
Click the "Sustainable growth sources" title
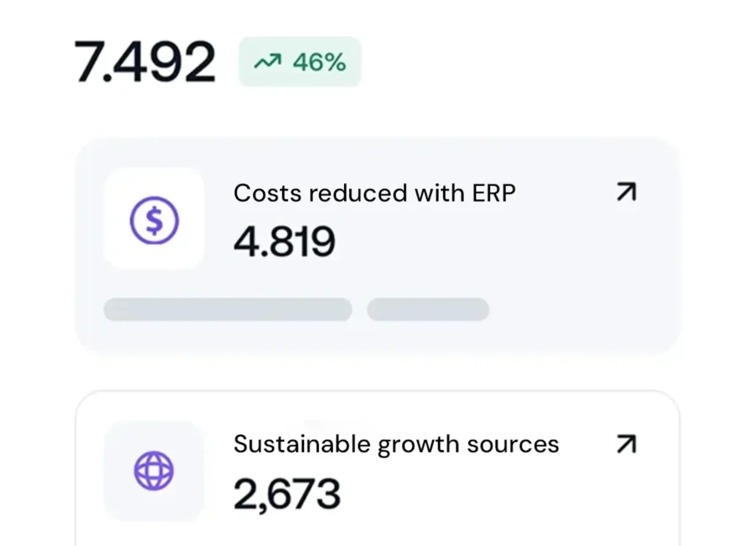(x=396, y=444)
